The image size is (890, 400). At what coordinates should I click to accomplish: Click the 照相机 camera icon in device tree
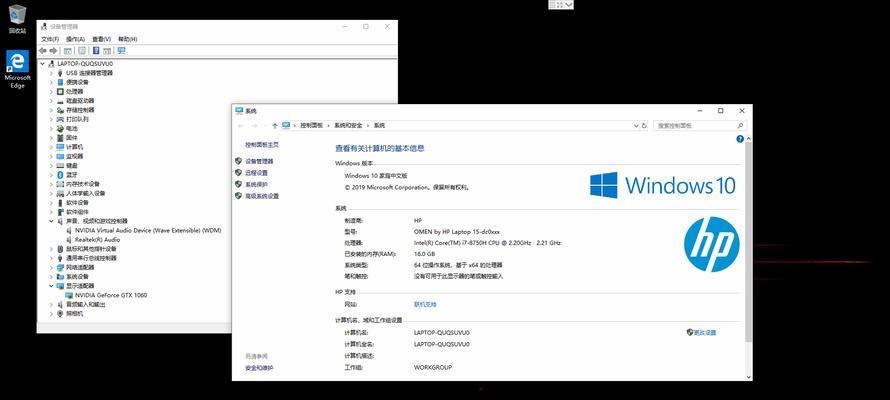[60, 313]
